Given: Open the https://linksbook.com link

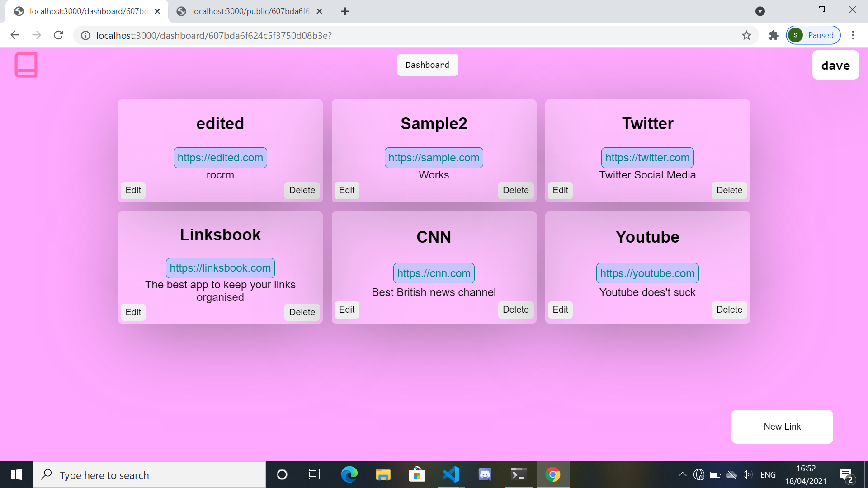Looking at the screenshot, I should (x=220, y=268).
